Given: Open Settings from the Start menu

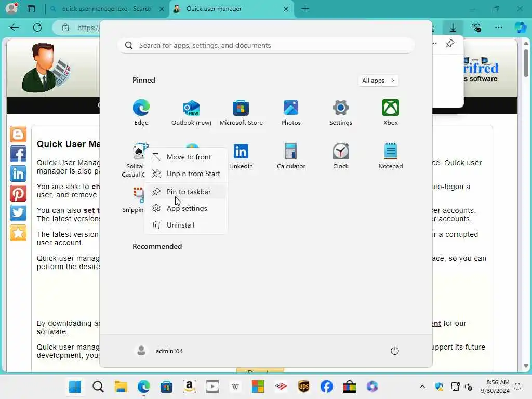Looking at the screenshot, I should tap(341, 113).
